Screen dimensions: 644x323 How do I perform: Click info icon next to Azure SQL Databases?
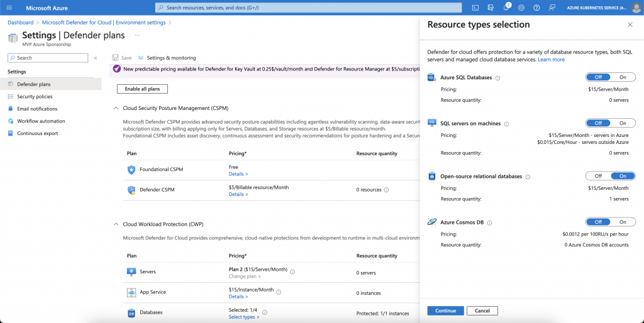[497, 78]
